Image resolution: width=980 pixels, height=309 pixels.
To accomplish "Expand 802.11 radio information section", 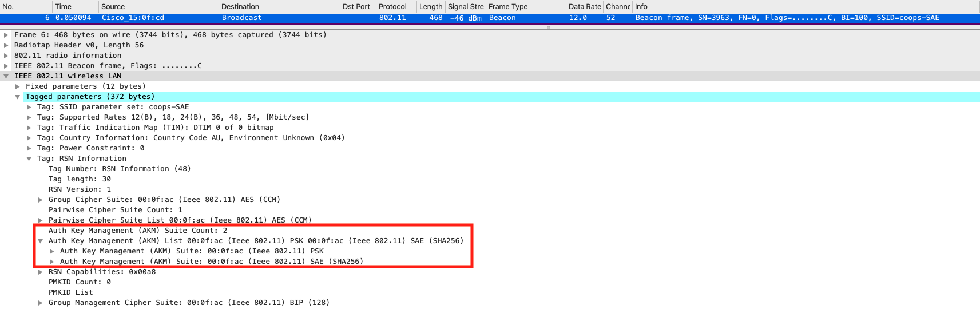I will click(6, 56).
